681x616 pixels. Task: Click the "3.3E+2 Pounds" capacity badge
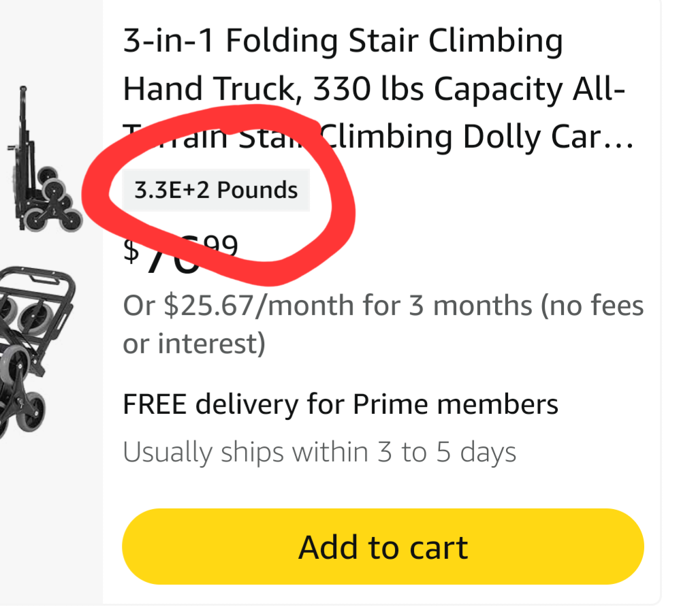(216, 190)
